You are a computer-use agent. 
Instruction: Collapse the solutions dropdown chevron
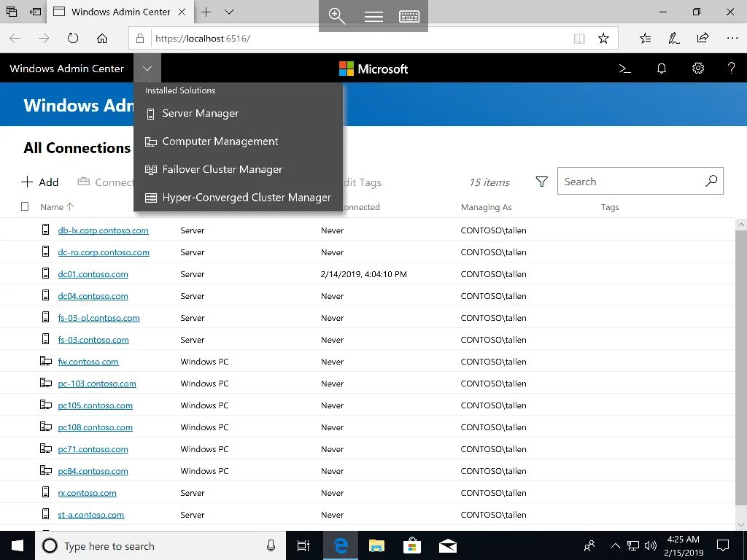[147, 68]
